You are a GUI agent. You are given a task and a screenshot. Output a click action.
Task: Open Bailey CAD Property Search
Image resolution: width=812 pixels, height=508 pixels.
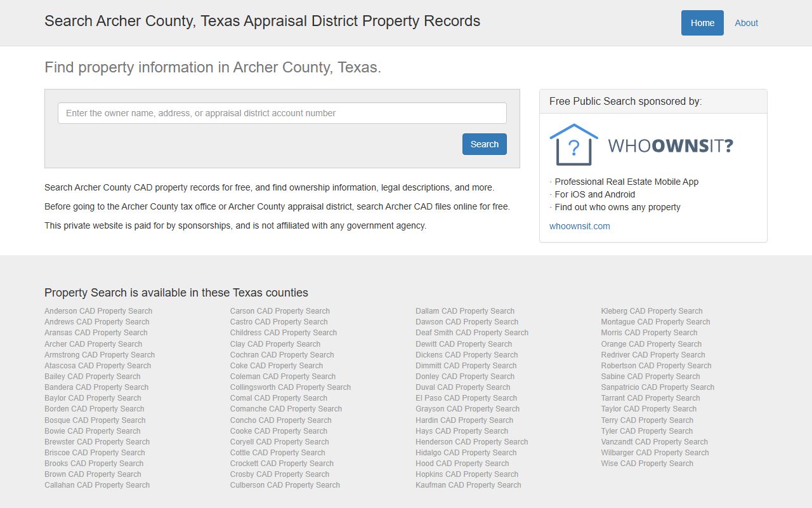point(93,377)
